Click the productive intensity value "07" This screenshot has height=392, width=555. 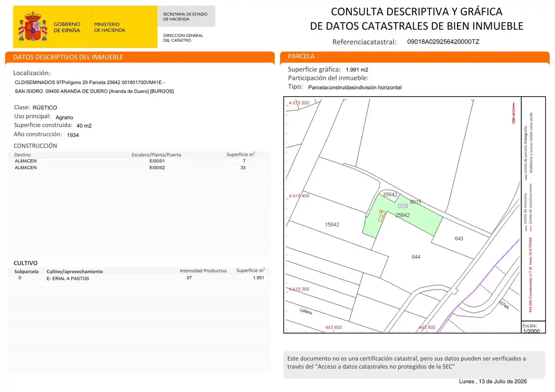189,278
